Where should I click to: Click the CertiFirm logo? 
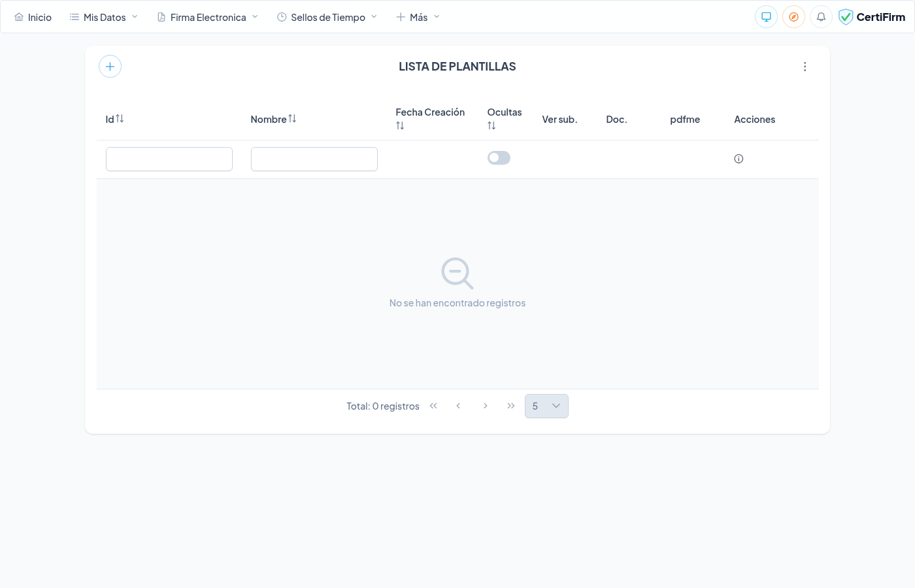coord(872,17)
